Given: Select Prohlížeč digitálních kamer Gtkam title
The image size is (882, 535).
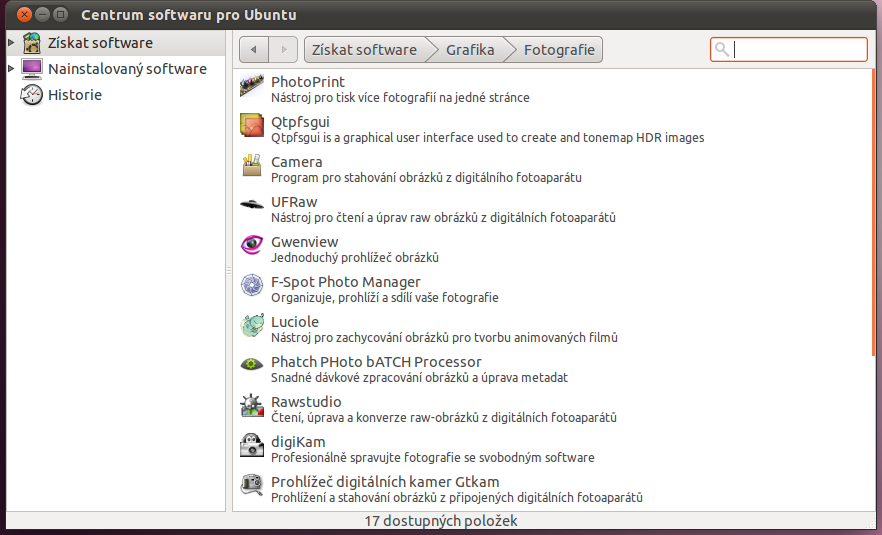Looking at the screenshot, I should (385, 482).
